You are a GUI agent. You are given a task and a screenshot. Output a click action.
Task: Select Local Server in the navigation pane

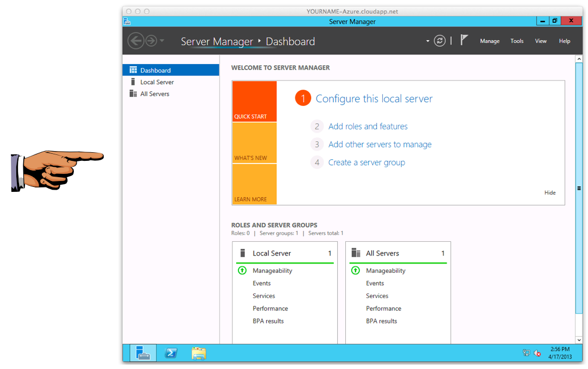(171, 82)
